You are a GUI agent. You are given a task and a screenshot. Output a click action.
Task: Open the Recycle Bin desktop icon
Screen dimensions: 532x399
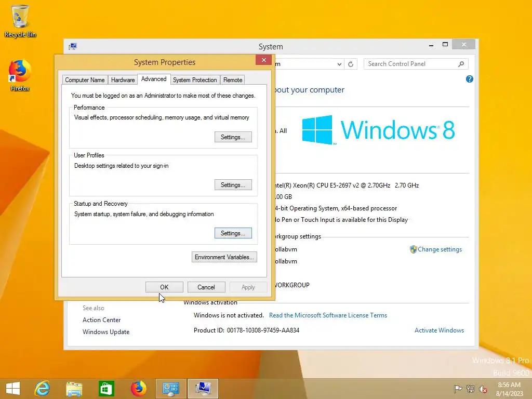[x=20, y=21]
